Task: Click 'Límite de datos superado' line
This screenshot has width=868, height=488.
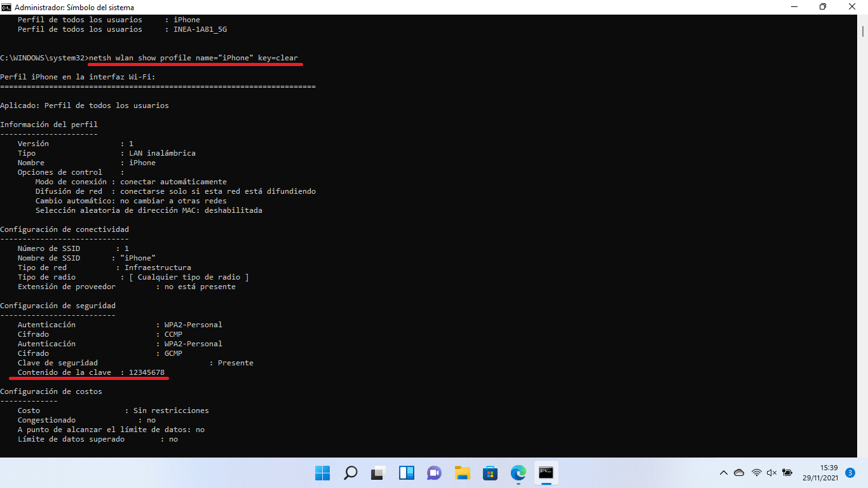Action: coord(98,439)
